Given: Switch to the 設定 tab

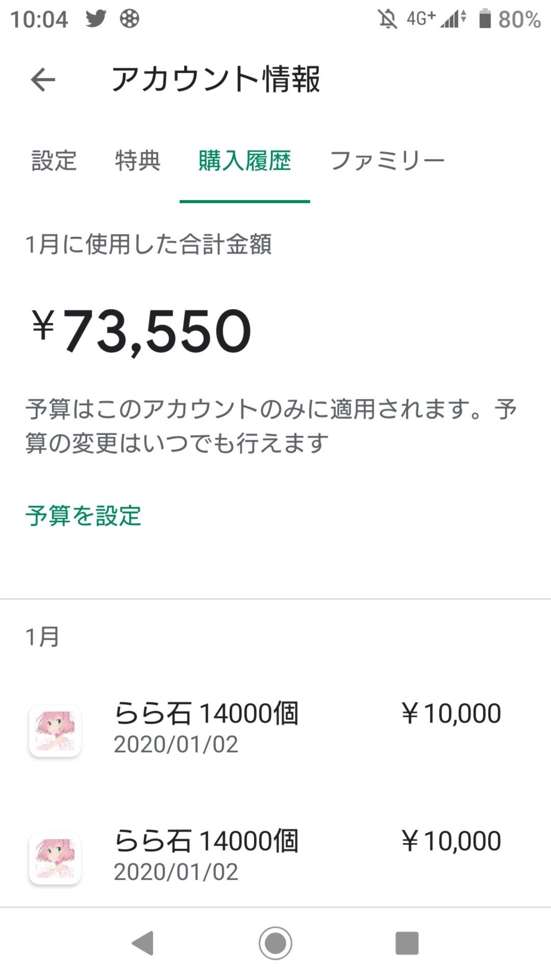Looking at the screenshot, I should (54, 161).
